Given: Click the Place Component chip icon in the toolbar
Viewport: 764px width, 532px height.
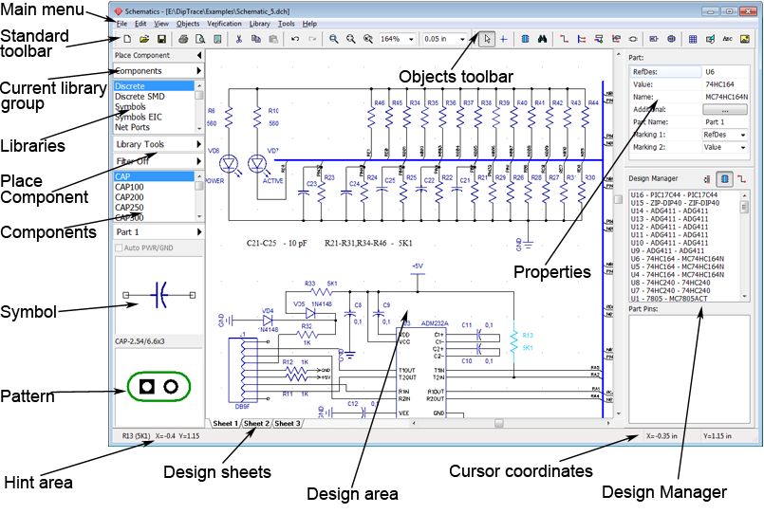Looking at the screenshot, I should pos(525,39).
